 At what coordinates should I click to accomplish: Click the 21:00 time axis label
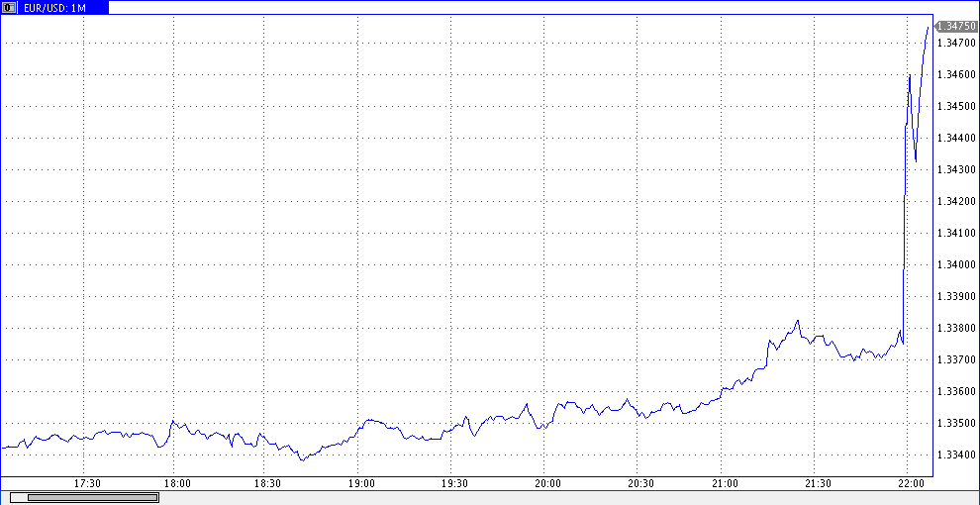click(x=725, y=484)
